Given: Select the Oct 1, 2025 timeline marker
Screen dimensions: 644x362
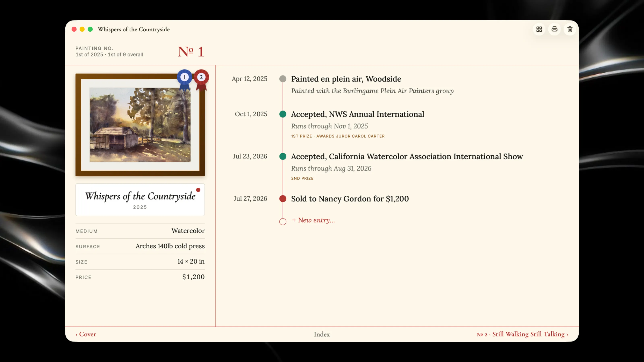Looking at the screenshot, I should tap(283, 114).
